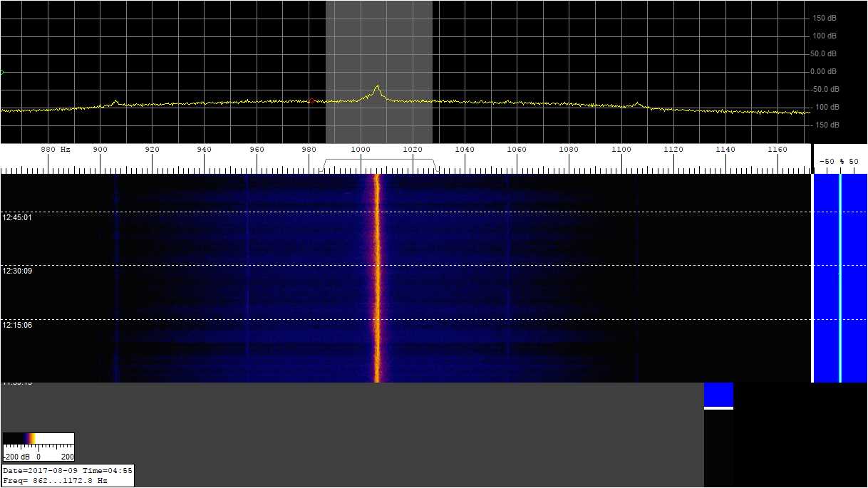
Task: Click the main spectrum peak near 1006 Hz
Action: (377, 88)
